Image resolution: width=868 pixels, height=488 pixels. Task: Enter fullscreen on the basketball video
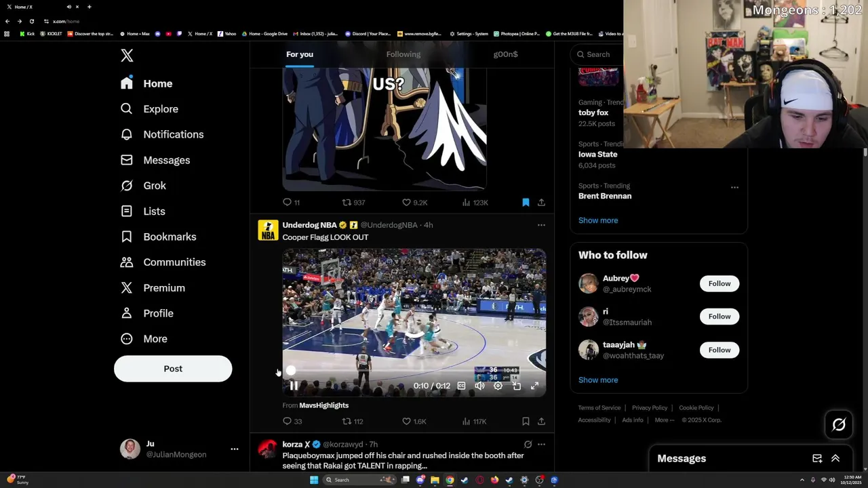(534, 386)
